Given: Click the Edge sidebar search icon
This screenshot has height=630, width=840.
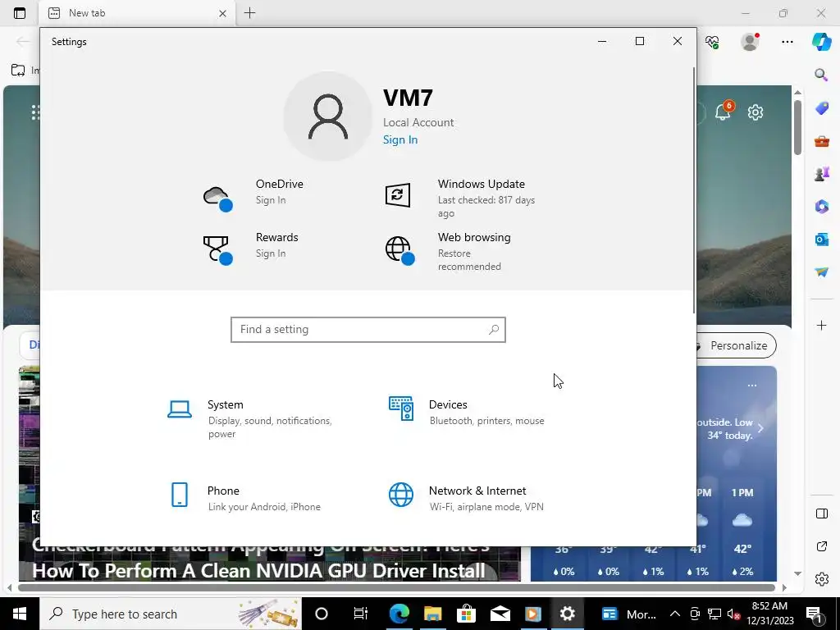Looking at the screenshot, I should click(821, 75).
